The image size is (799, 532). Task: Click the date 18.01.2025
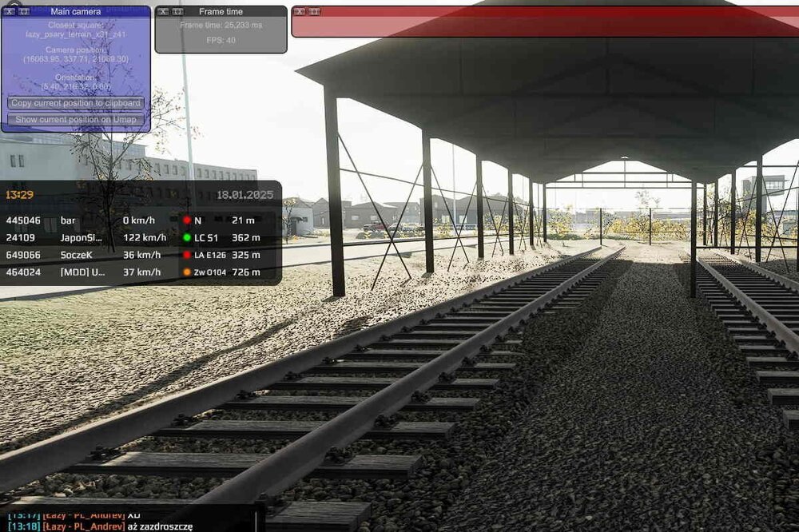point(244,195)
